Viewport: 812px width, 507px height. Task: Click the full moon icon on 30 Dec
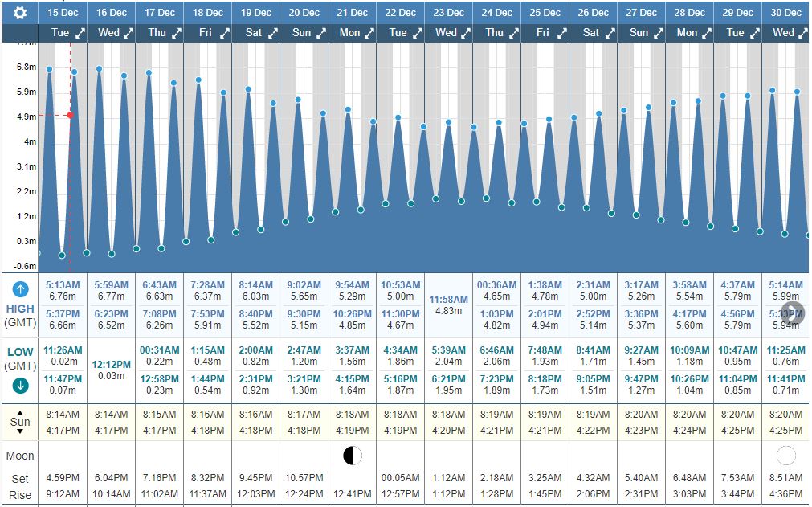(x=785, y=456)
